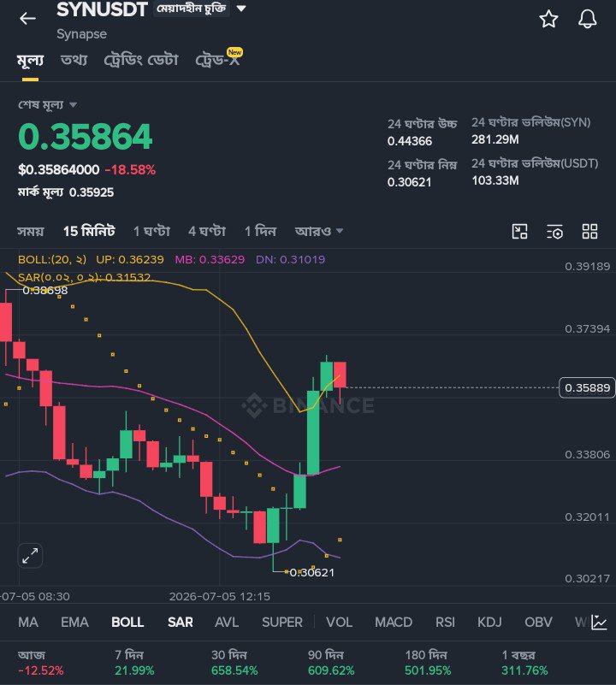Click 30 day change 658.54%

point(234,670)
